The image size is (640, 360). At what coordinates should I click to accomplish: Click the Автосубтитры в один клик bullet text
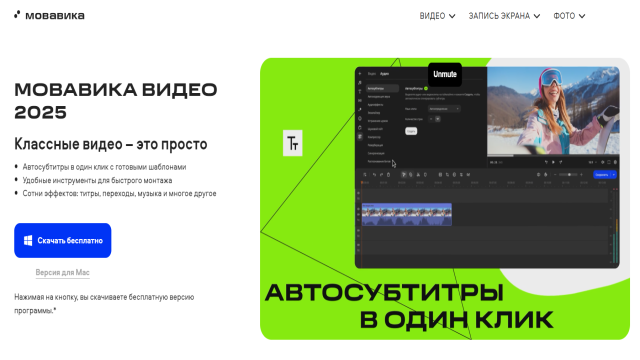click(104, 167)
